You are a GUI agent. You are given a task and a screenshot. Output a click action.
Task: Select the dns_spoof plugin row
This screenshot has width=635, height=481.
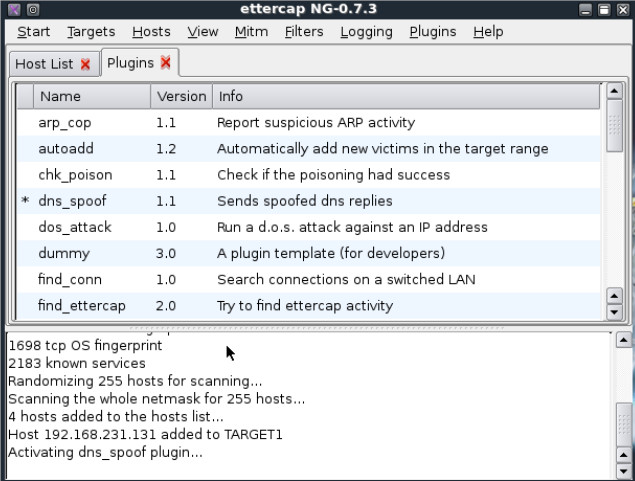[x=308, y=201]
